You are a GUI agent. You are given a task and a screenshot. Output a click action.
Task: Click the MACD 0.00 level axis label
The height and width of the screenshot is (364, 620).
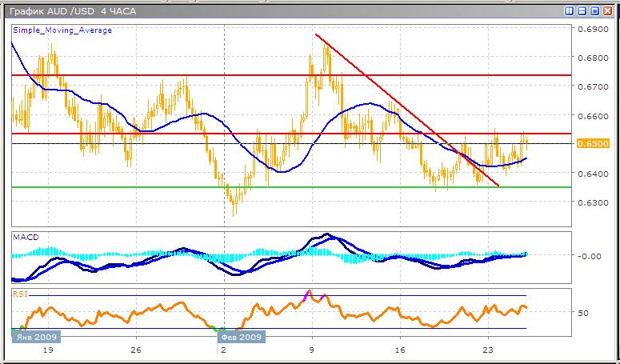[x=588, y=256]
